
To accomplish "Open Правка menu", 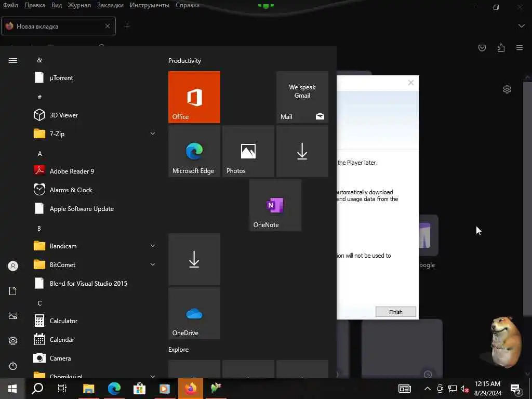I will pyautogui.click(x=35, y=5).
